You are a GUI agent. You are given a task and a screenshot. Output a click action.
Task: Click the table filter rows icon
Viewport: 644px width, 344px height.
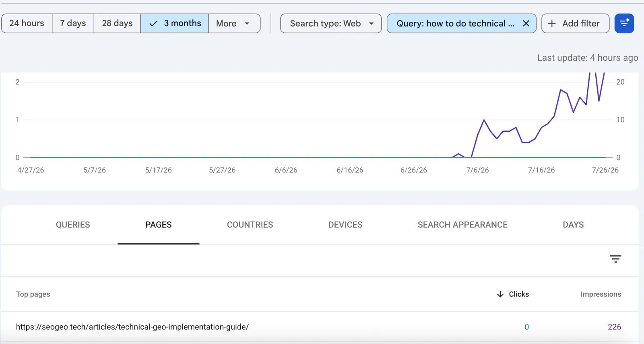click(615, 259)
